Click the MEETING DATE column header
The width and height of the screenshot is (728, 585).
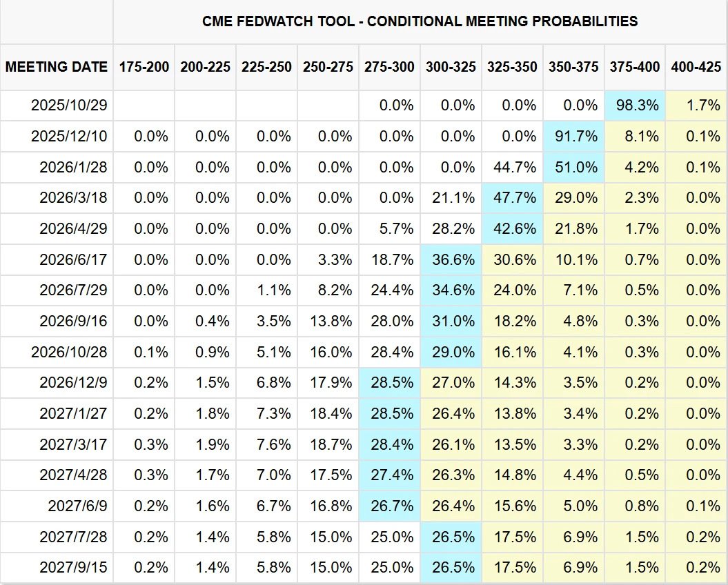[57, 67]
